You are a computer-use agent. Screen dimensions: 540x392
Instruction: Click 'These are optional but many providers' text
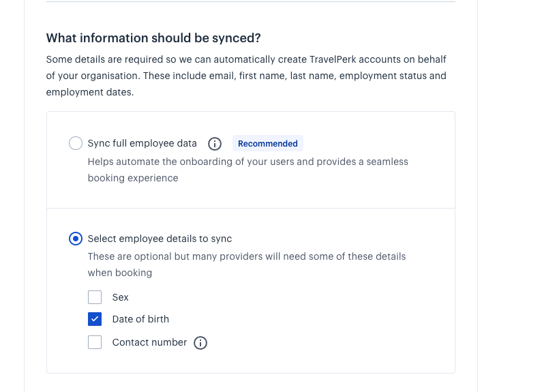pyautogui.click(x=247, y=265)
